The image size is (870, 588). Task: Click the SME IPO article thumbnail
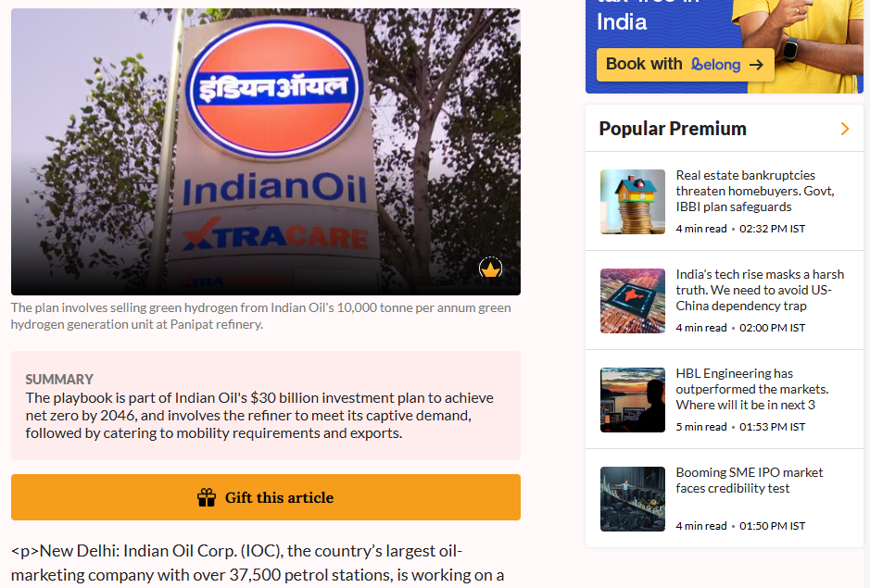click(x=633, y=499)
